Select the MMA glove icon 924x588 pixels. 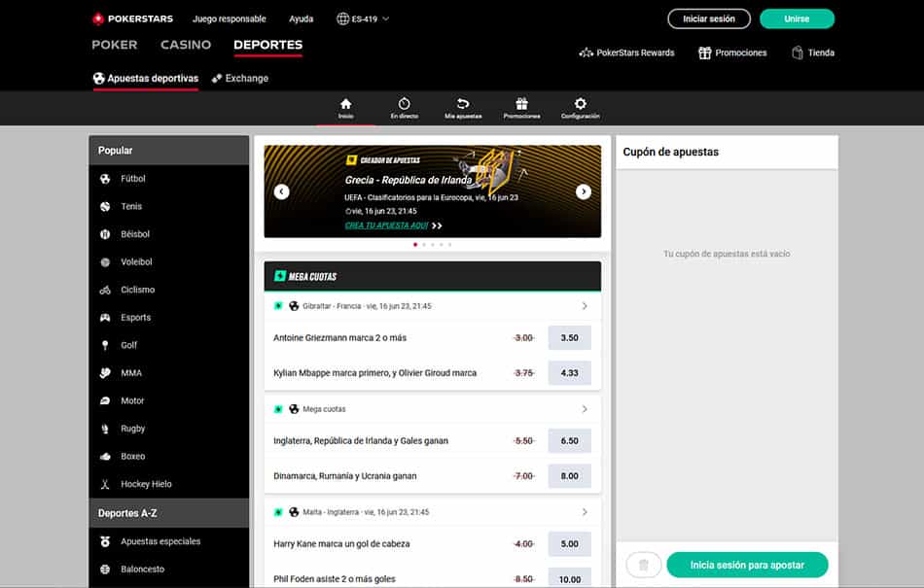[105, 373]
